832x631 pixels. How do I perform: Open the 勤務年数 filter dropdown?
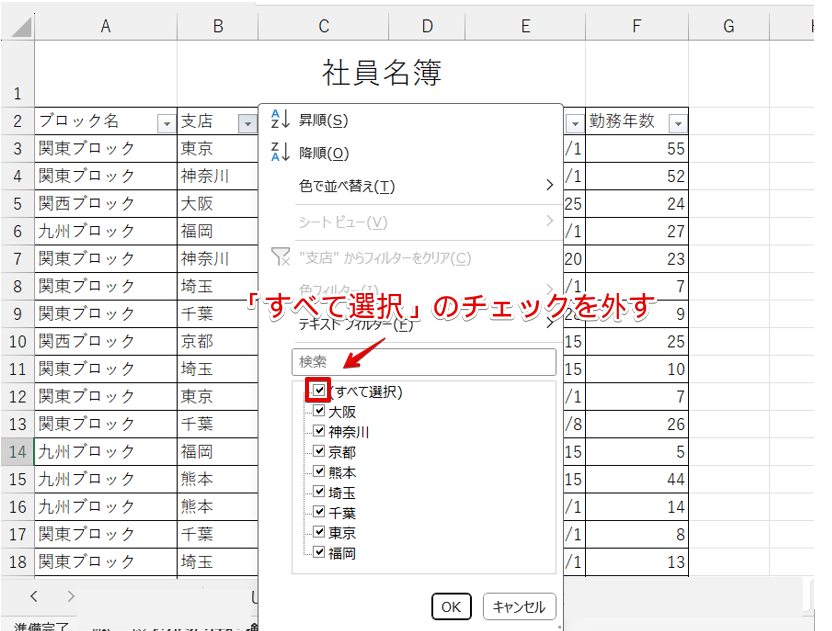(x=678, y=124)
